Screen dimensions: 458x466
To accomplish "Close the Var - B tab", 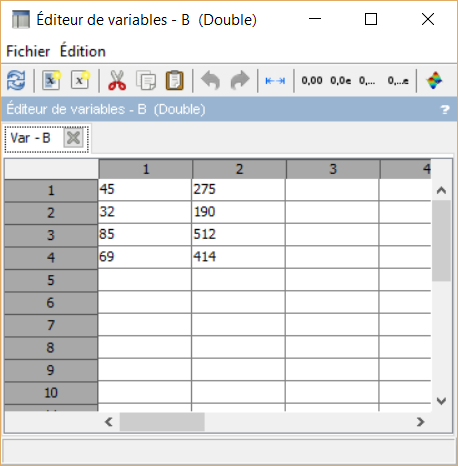I will 73,138.
